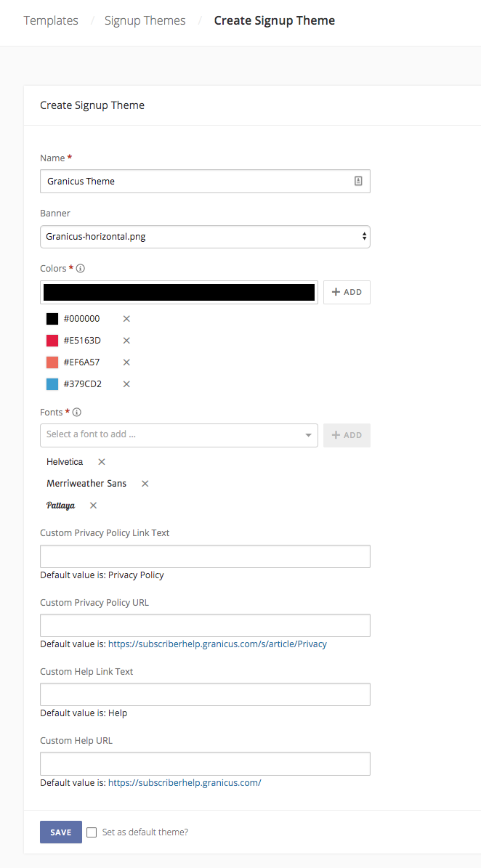Click the black color preview bar
Screen dimensions: 481x868
click(x=178, y=291)
